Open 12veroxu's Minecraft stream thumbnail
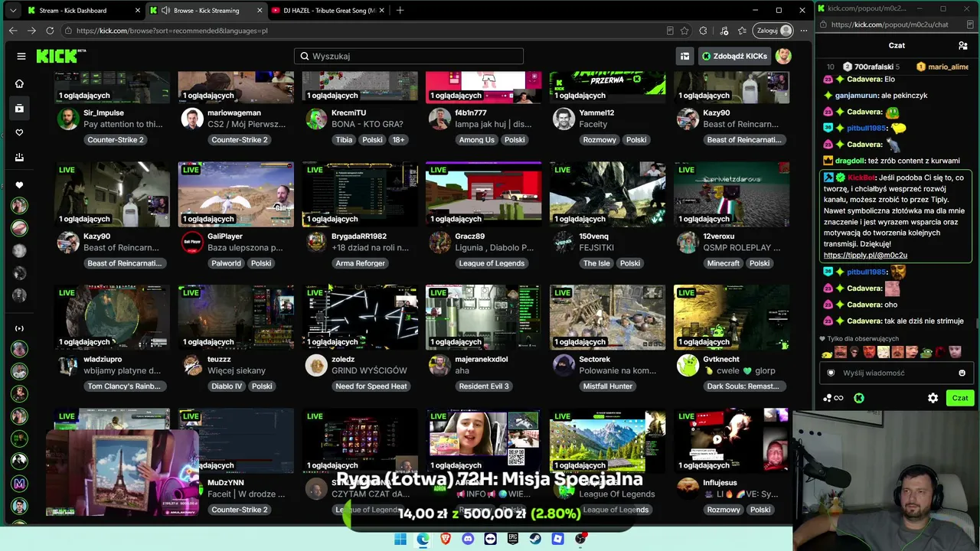 [731, 194]
